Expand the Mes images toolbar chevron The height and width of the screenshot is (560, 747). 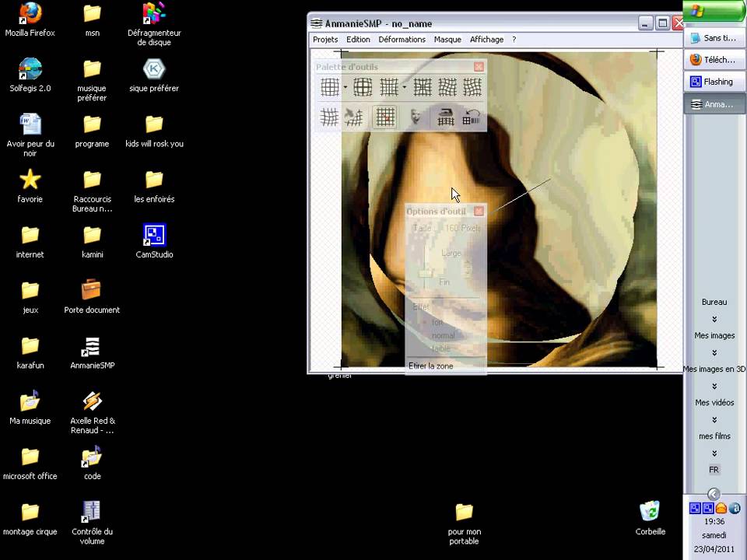(714, 352)
